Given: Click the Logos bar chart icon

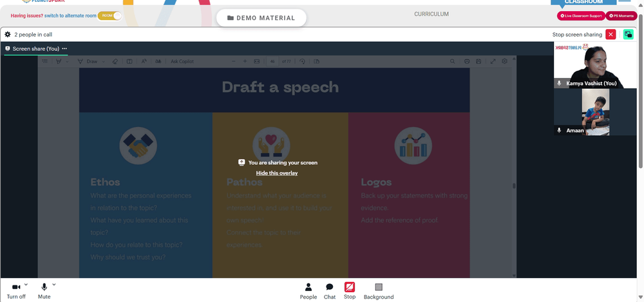Looking at the screenshot, I should (413, 146).
